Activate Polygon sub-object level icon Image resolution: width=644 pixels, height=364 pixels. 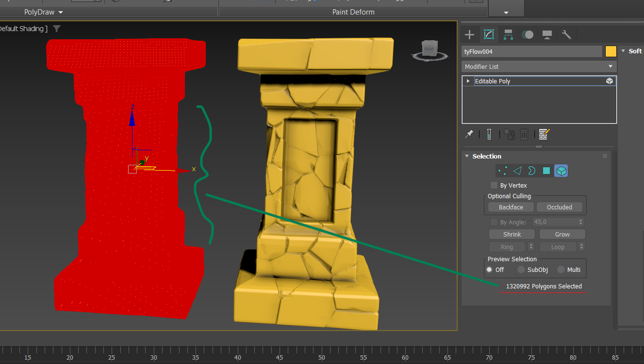pyautogui.click(x=546, y=171)
